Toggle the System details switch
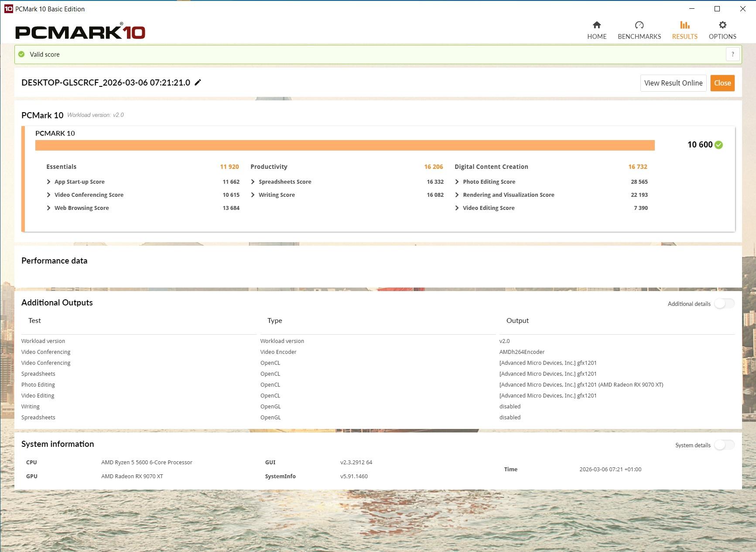 (724, 445)
